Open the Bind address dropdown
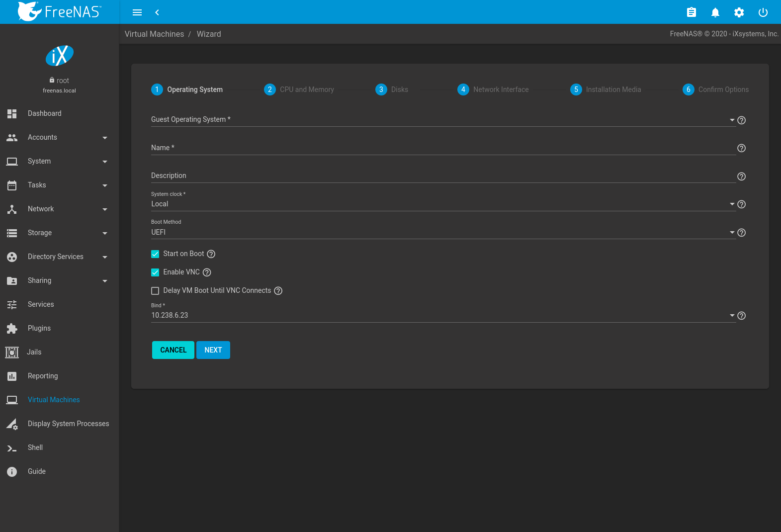 442,315
